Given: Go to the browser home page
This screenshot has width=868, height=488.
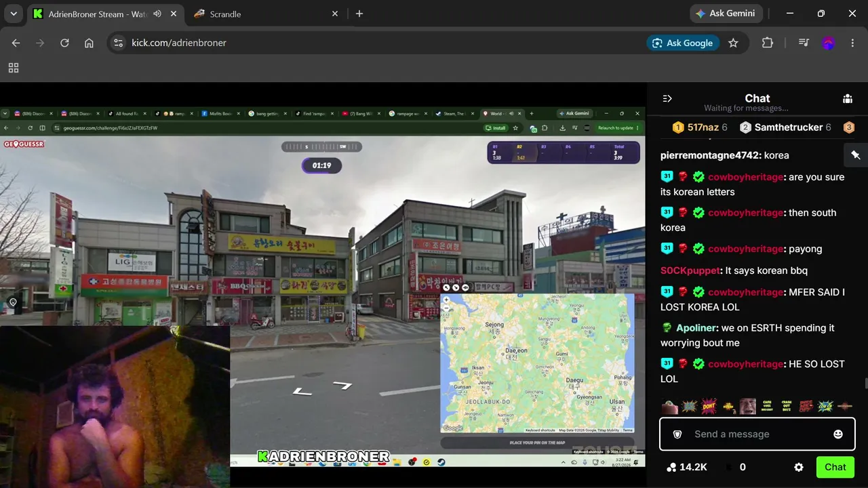Looking at the screenshot, I should (x=89, y=43).
